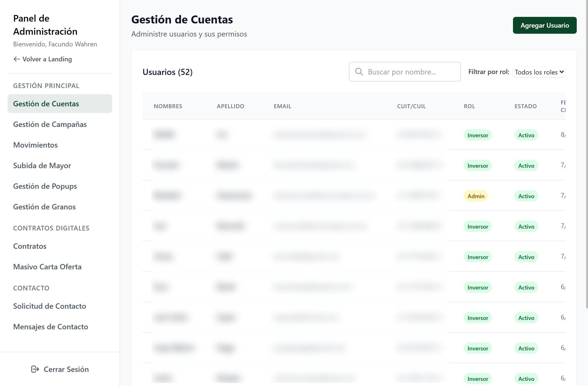
Task: Click Cerrar Sesión to log out
Action: tap(66, 369)
